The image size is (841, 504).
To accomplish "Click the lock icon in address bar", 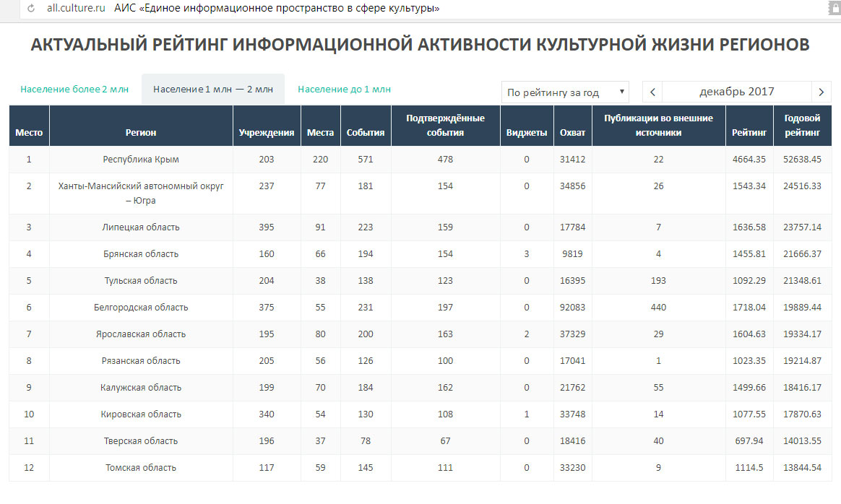I will pos(832,7).
